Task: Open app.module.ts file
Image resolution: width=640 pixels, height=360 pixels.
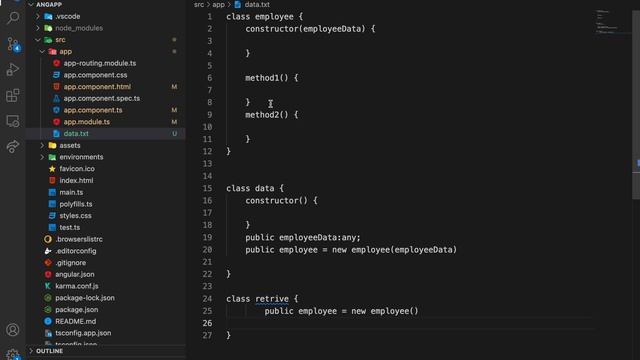Action: point(87,122)
